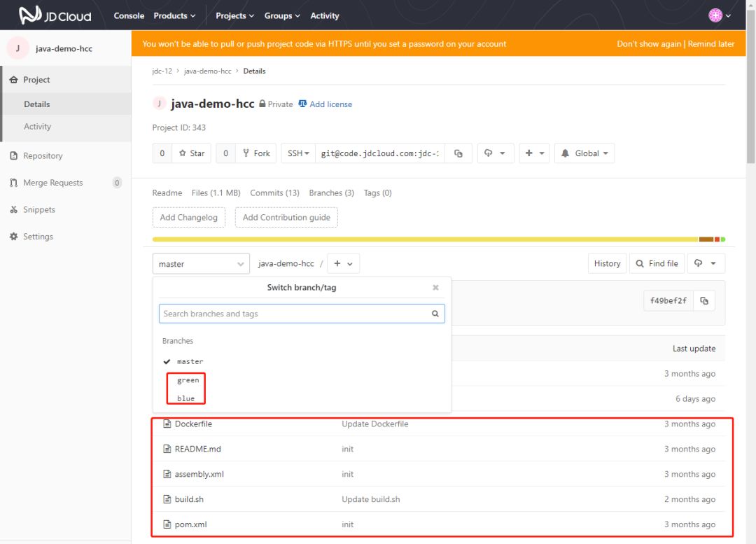Viewport: 756px width, 544px height.
Task: Focus the Search branches and tags field
Action: (302, 314)
